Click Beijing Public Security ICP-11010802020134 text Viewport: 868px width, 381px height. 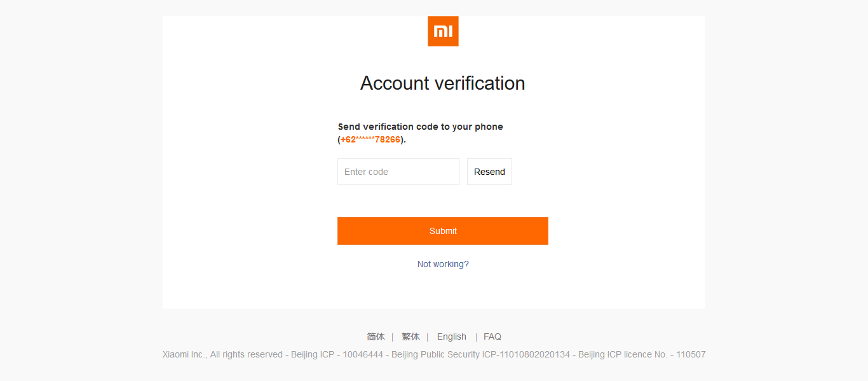point(480,354)
